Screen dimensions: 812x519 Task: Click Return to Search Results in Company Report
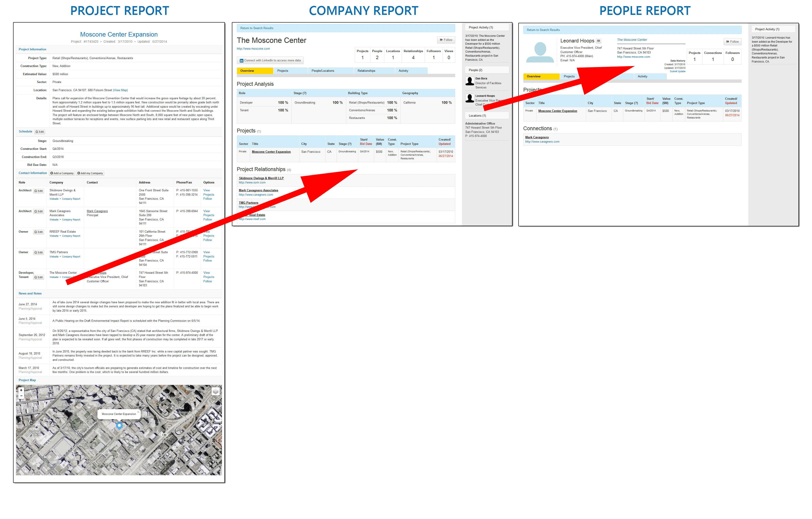point(257,28)
